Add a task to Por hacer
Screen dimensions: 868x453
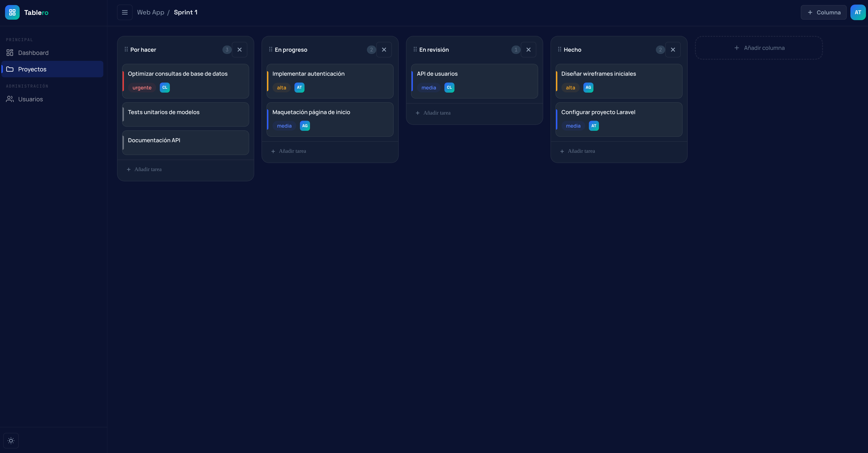185,169
